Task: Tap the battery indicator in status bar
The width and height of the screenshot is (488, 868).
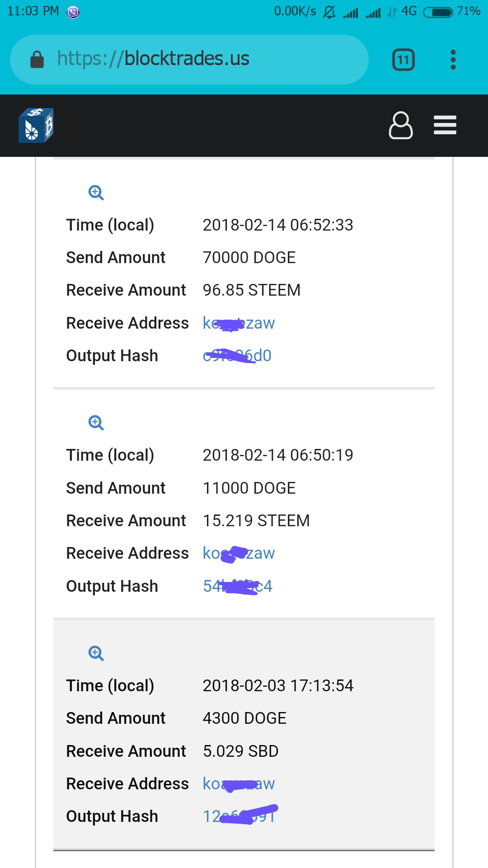Action: tap(437, 12)
